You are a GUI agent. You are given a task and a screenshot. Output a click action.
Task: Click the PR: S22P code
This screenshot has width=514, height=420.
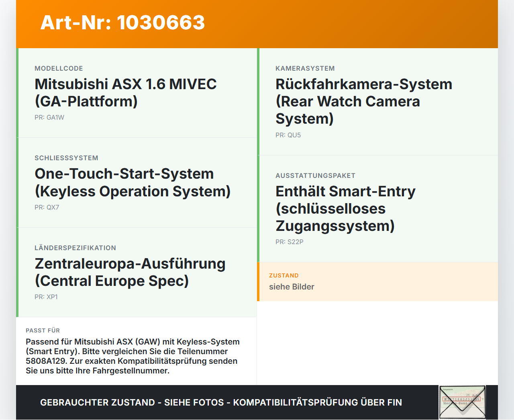tap(289, 242)
